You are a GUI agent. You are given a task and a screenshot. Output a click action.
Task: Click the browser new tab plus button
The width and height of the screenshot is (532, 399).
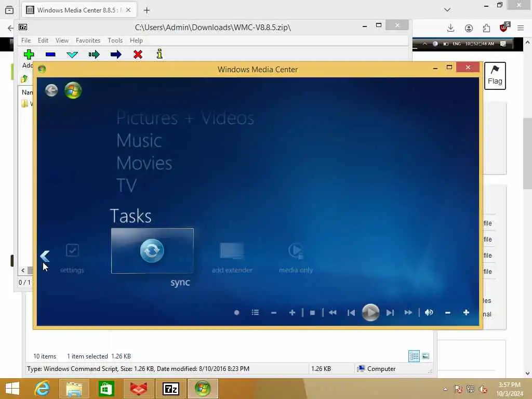147,10
